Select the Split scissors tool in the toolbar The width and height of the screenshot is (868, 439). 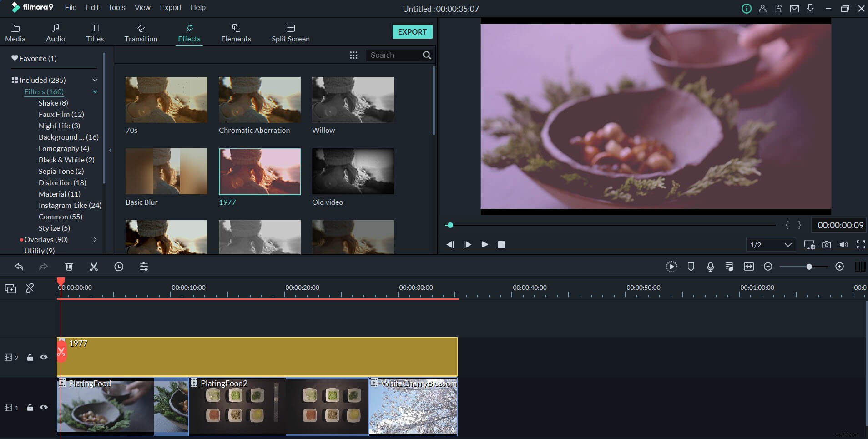point(93,267)
